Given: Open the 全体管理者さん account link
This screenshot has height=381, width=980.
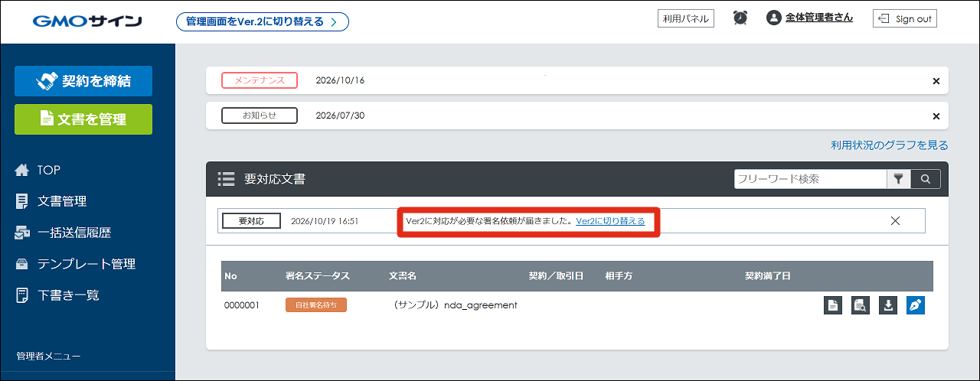Looking at the screenshot, I should 819,18.
